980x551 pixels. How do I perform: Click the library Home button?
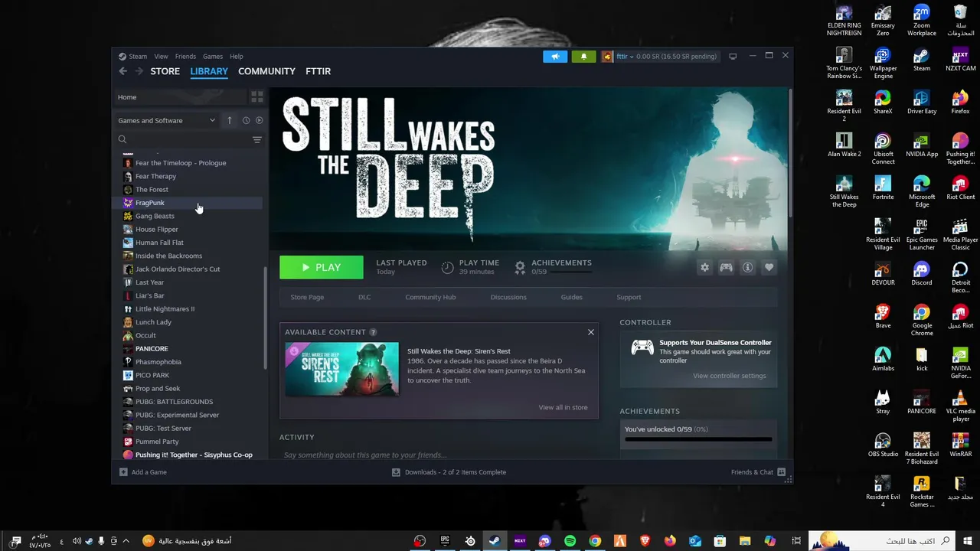click(x=181, y=97)
